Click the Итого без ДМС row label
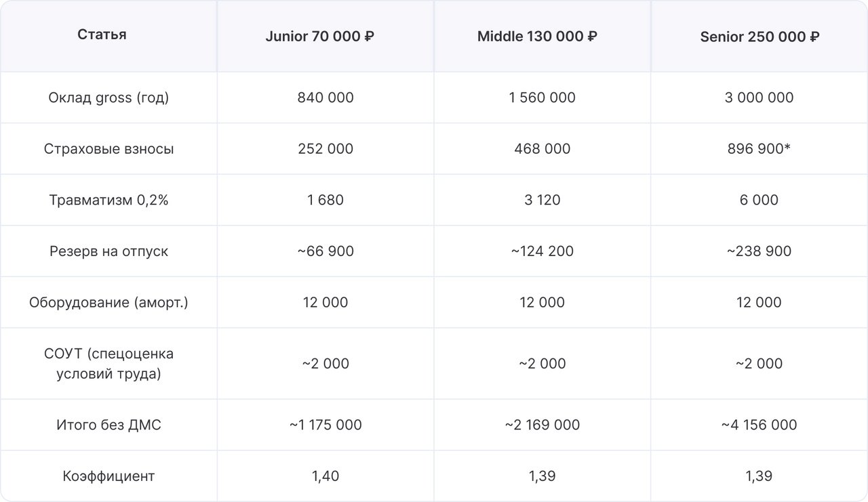The image size is (868, 502). (108, 425)
